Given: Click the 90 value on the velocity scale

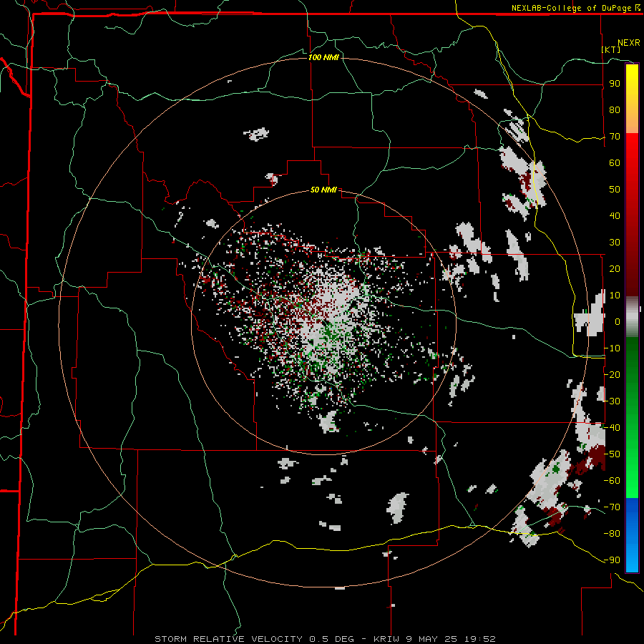Looking at the screenshot, I should point(615,84).
